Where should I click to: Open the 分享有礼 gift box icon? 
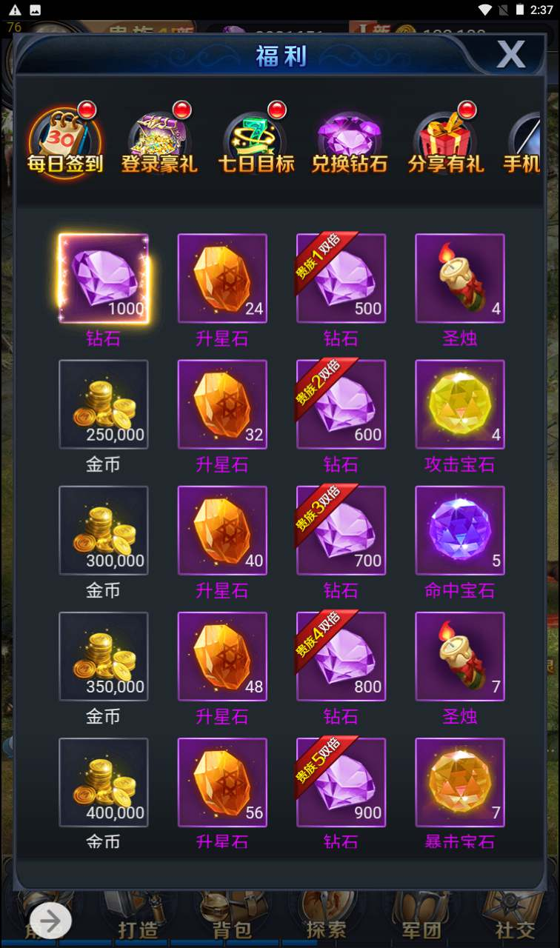(x=445, y=141)
